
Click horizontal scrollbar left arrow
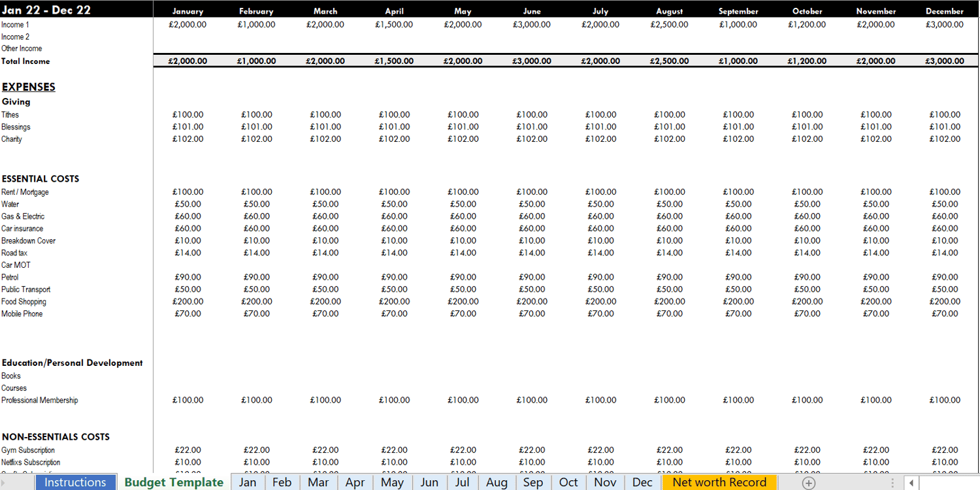pyautogui.click(x=911, y=483)
